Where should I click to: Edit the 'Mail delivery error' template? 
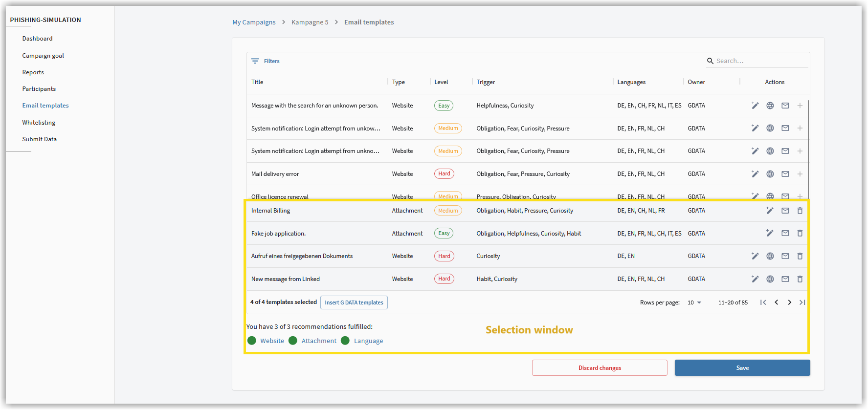[x=755, y=174]
